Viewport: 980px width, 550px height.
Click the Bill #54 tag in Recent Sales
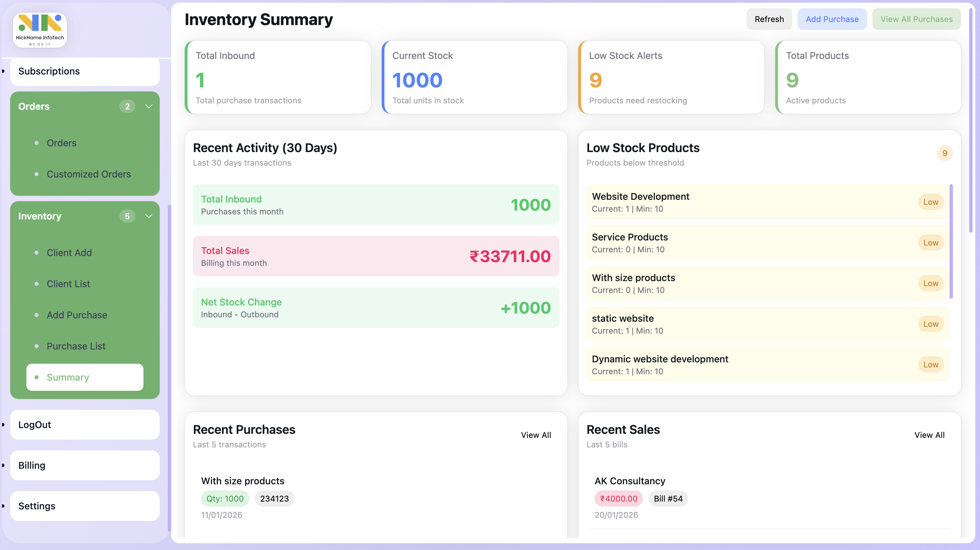coord(668,498)
